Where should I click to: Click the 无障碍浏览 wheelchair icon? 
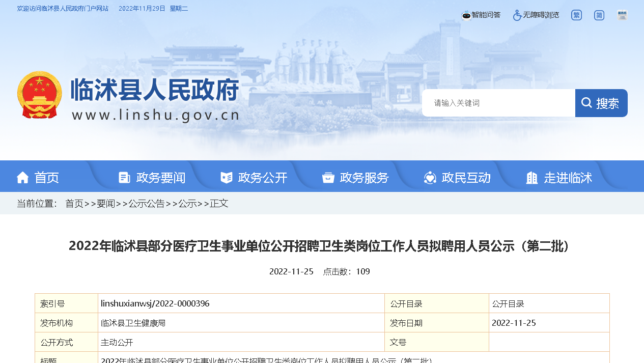pyautogui.click(x=517, y=15)
